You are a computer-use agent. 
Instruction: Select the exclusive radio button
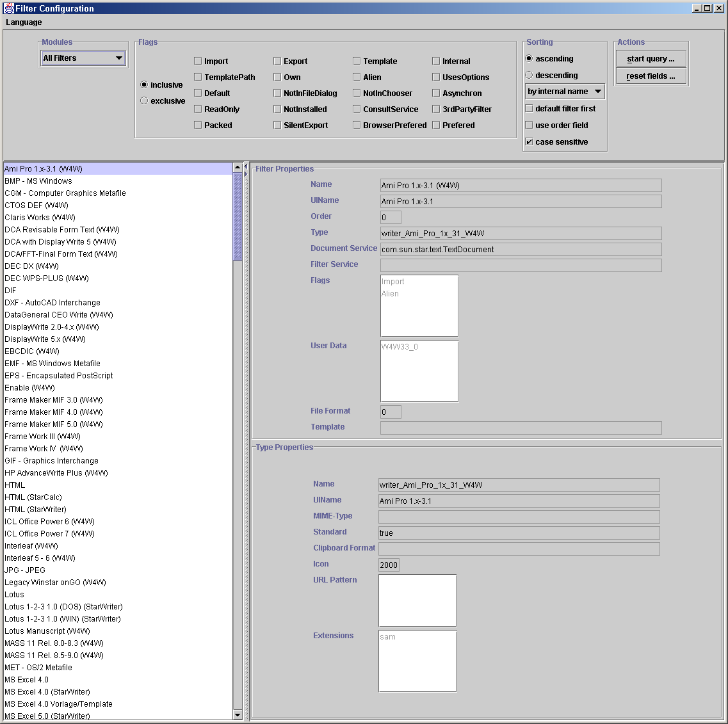point(144,101)
